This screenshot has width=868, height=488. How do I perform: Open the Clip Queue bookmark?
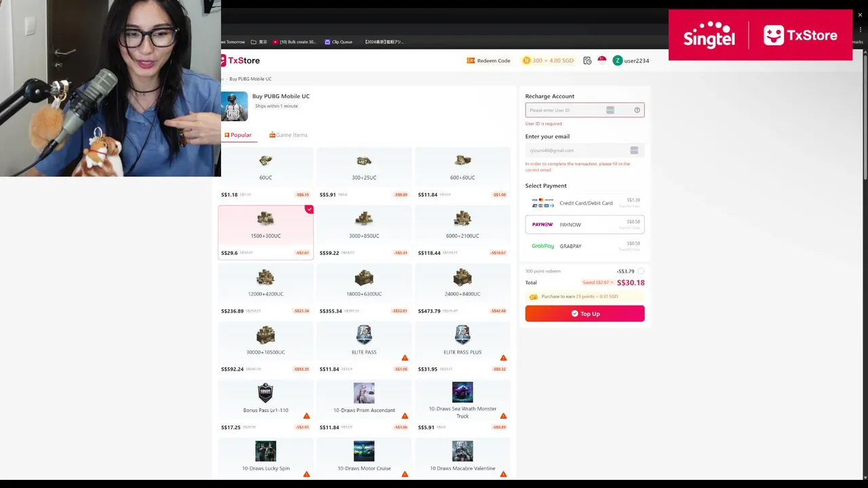(338, 42)
